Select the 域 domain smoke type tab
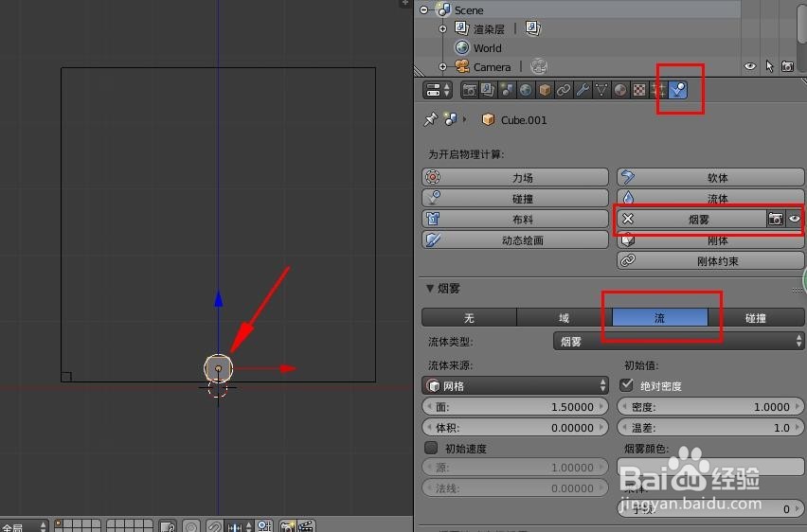The height and width of the screenshot is (532, 807). tap(565, 317)
